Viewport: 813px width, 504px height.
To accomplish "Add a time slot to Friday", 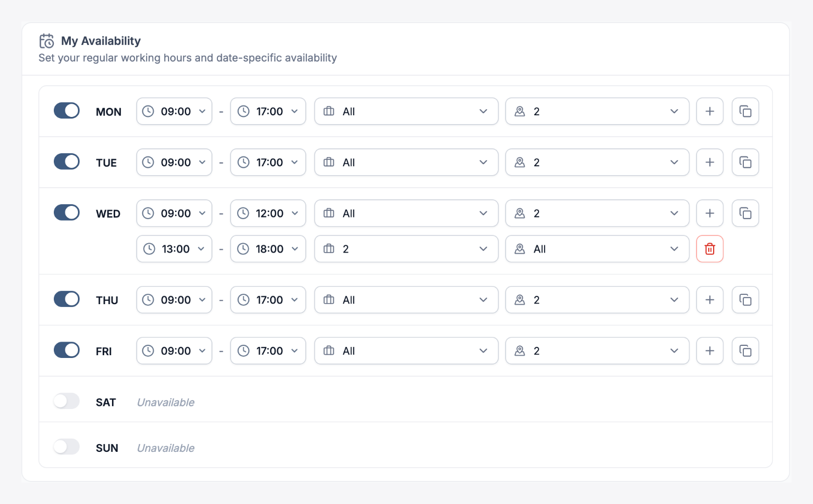I will 710,351.
